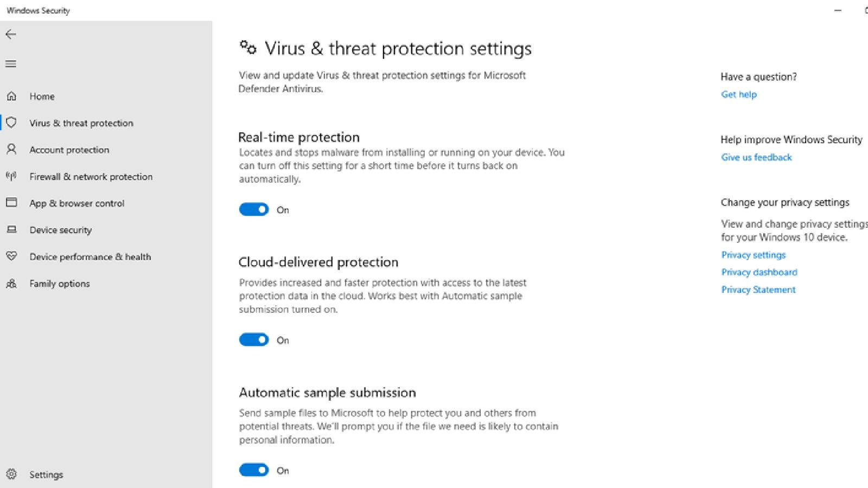Minimize the Windows Security window
Screen dimensions: 868x488
[x=838, y=10]
